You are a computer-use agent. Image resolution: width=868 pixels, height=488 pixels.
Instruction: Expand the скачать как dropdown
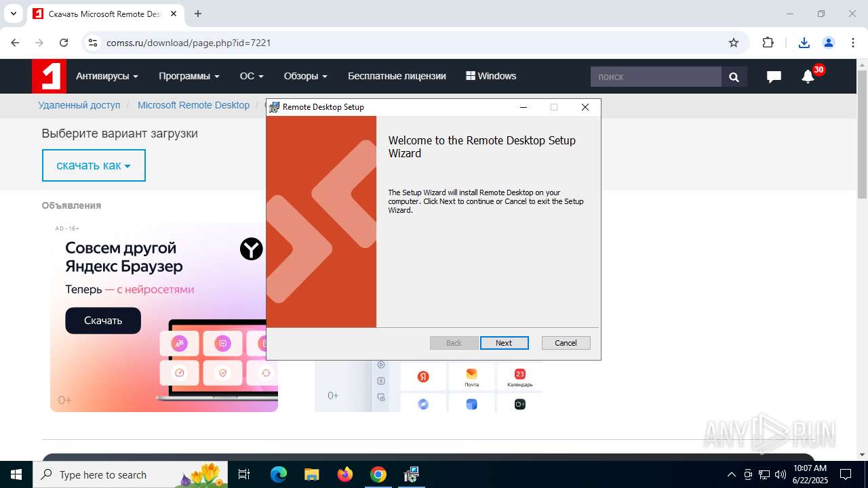tap(94, 165)
